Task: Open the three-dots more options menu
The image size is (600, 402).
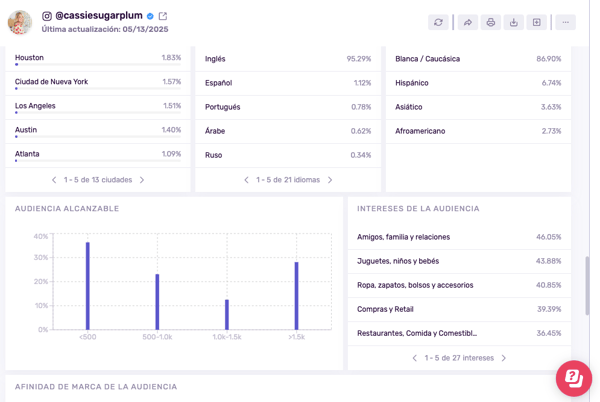Action: tap(565, 22)
